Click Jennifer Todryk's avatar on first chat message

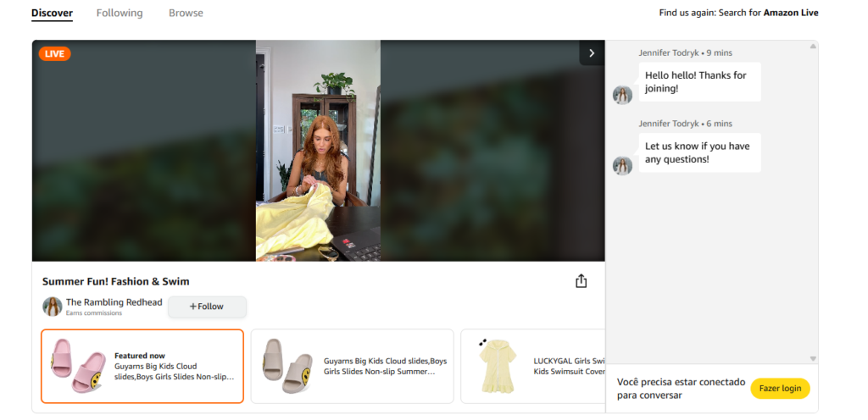pyautogui.click(x=622, y=95)
